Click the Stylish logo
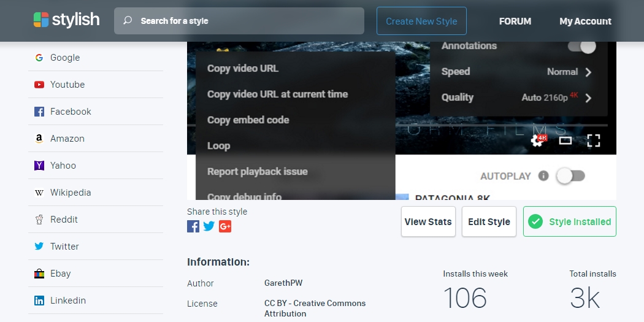The width and height of the screenshot is (644, 322). pos(66,20)
